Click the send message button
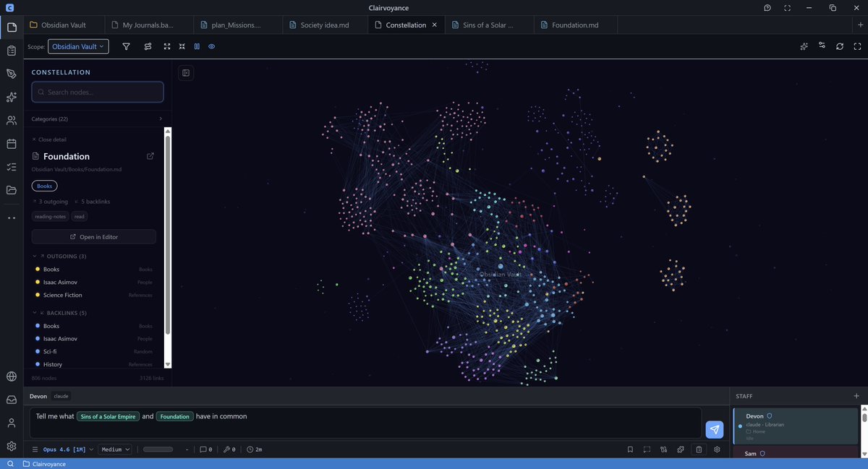868x469 pixels. point(714,429)
